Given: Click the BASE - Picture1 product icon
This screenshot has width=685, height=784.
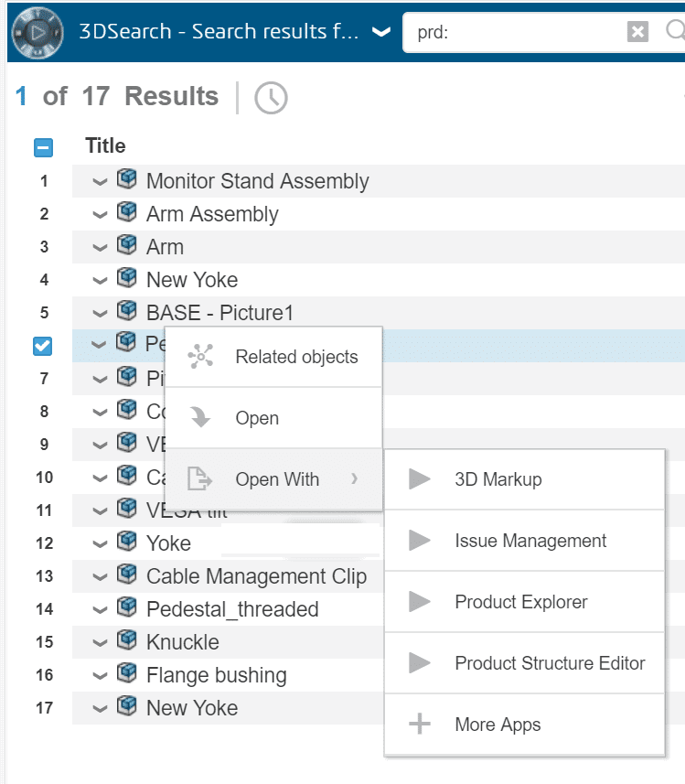Looking at the screenshot, I should [x=126, y=310].
